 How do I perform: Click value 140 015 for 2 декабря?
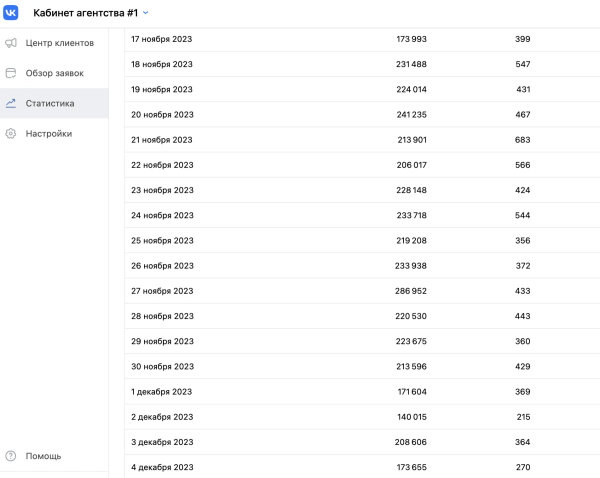click(411, 417)
